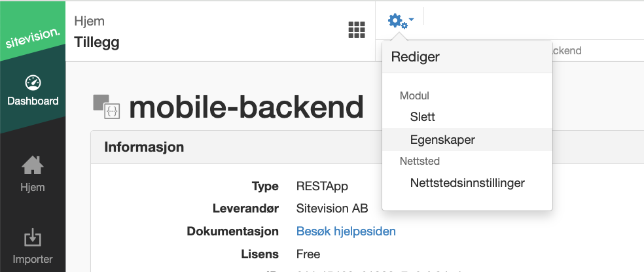Image resolution: width=644 pixels, height=272 pixels.
Task: Open Nettstedsinnstillinger menu entry
Action: pyautogui.click(x=467, y=182)
